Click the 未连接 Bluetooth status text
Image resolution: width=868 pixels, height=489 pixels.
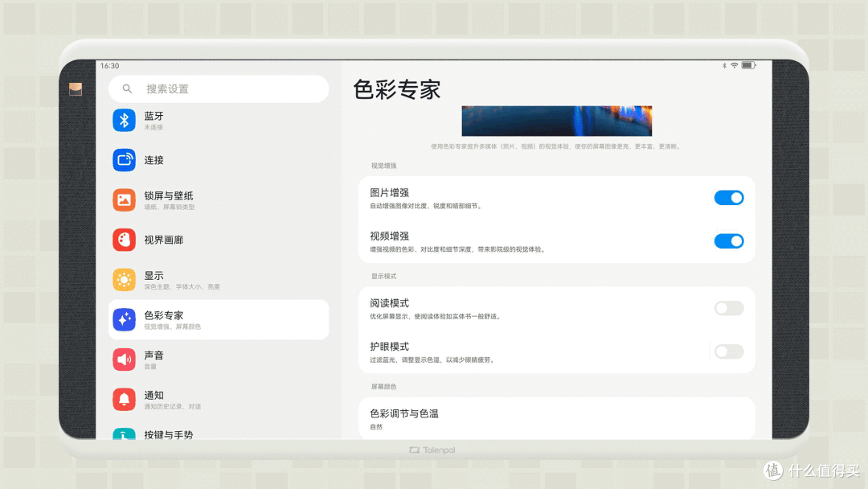coord(154,127)
